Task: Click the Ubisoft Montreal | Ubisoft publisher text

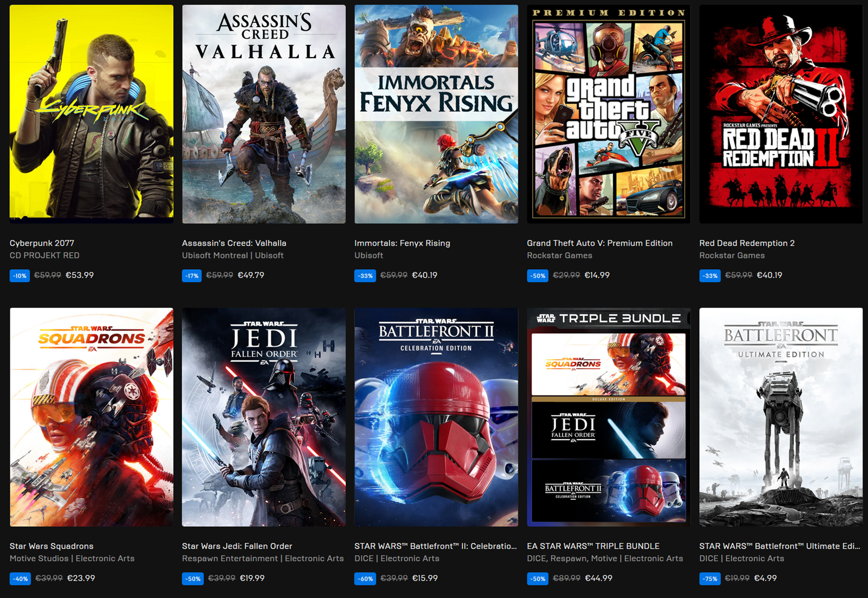Action: click(233, 255)
